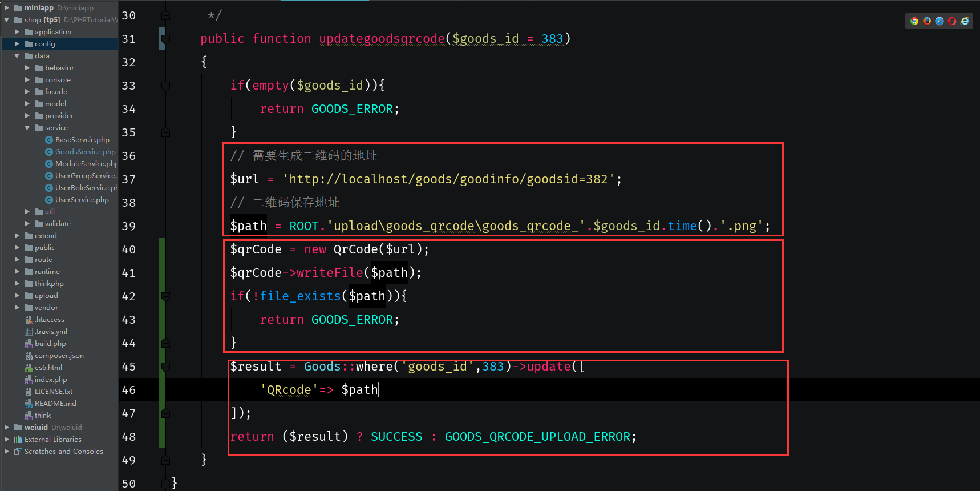Expand the behavior folder arrow

coord(27,68)
